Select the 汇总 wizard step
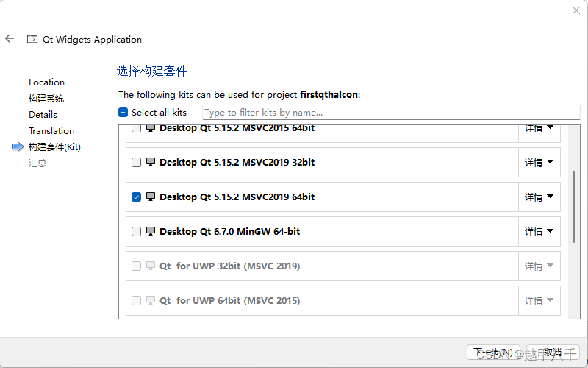This screenshot has width=588, height=368. pyautogui.click(x=37, y=163)
